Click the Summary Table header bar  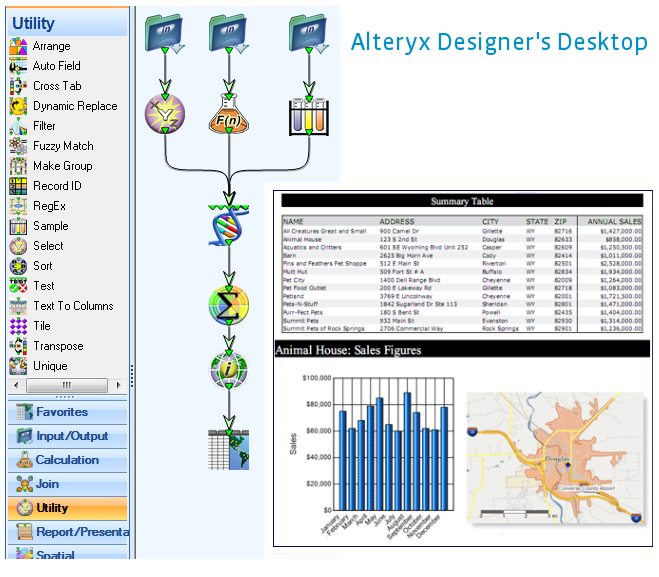pyautogui.click(x=462, y=201)
